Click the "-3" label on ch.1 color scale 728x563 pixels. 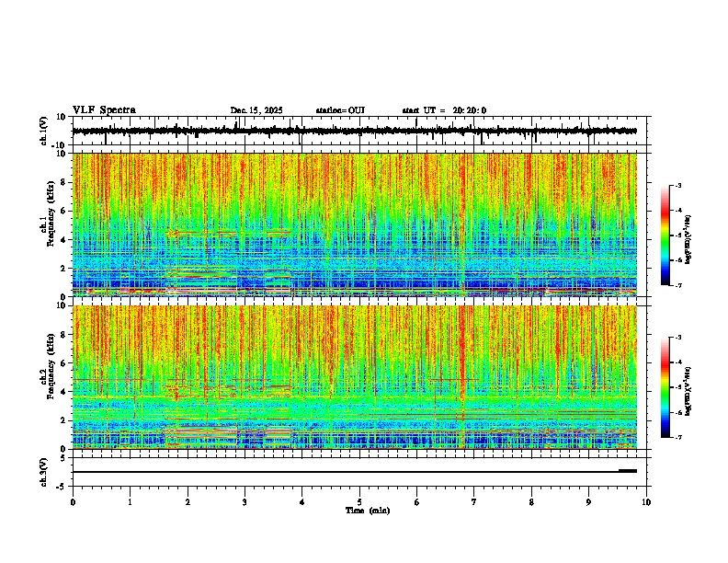pyautogui.click(x=678, y=185)
